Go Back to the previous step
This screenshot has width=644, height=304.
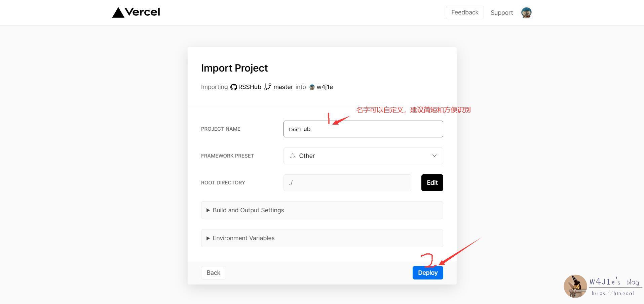[213, 273]
